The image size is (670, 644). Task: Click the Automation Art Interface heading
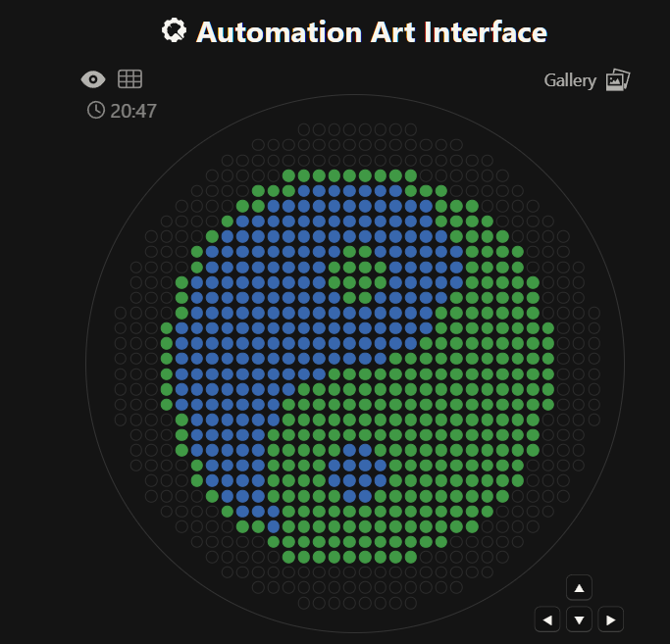coord(371,31)
